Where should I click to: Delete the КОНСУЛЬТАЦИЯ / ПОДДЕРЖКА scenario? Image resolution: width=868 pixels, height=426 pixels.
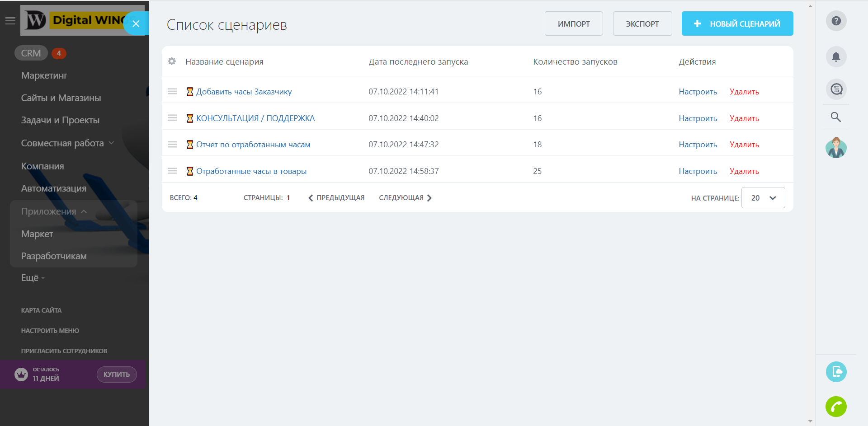click(744, 118)
